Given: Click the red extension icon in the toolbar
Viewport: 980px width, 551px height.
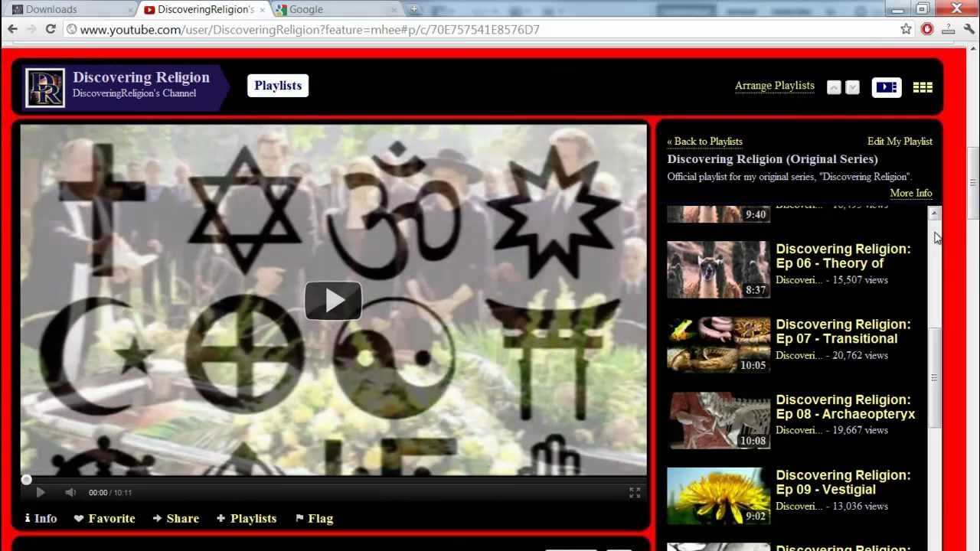Looking at the screenshot, I should pos(927,29).
